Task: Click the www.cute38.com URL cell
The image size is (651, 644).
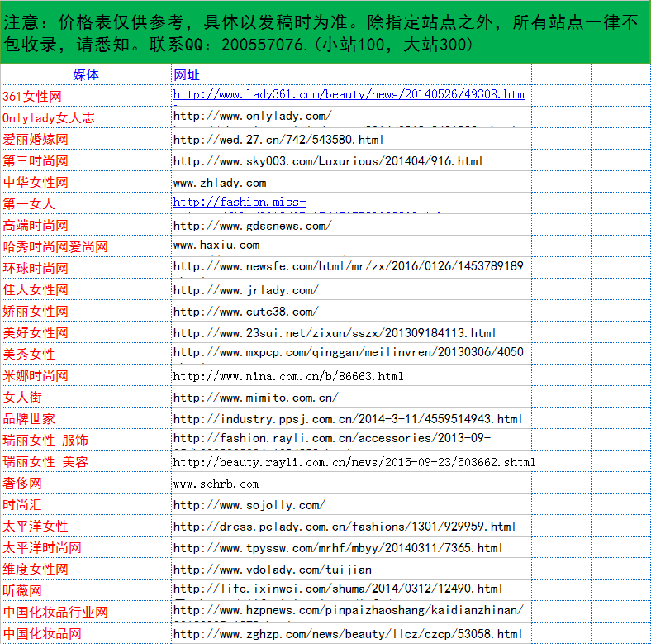Action: pyautogui.click(x=351, y=311)
